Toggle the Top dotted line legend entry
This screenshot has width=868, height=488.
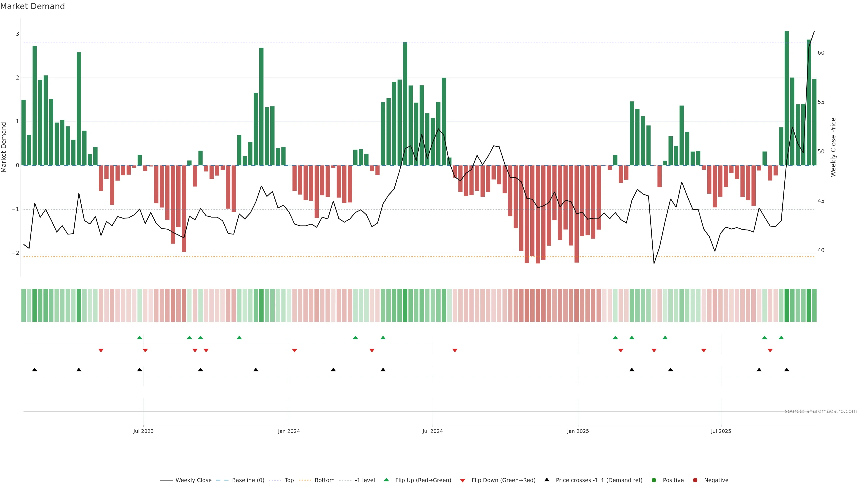[289, 480]
